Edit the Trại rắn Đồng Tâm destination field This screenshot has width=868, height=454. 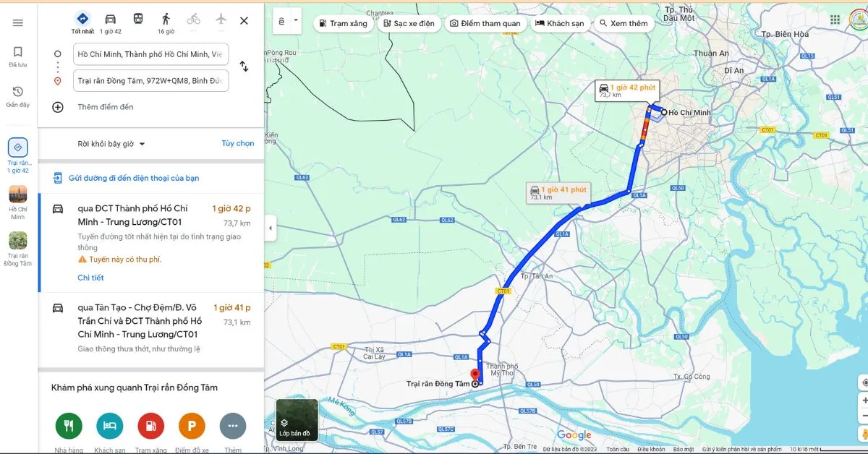[150, 81]
